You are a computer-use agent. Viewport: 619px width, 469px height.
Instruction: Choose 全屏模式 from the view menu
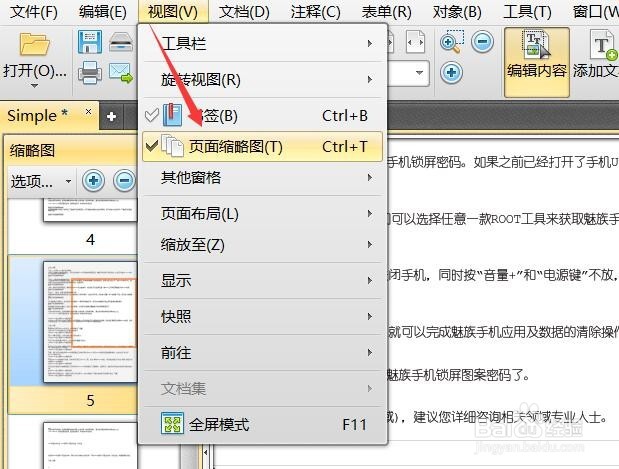pos(263,424)
